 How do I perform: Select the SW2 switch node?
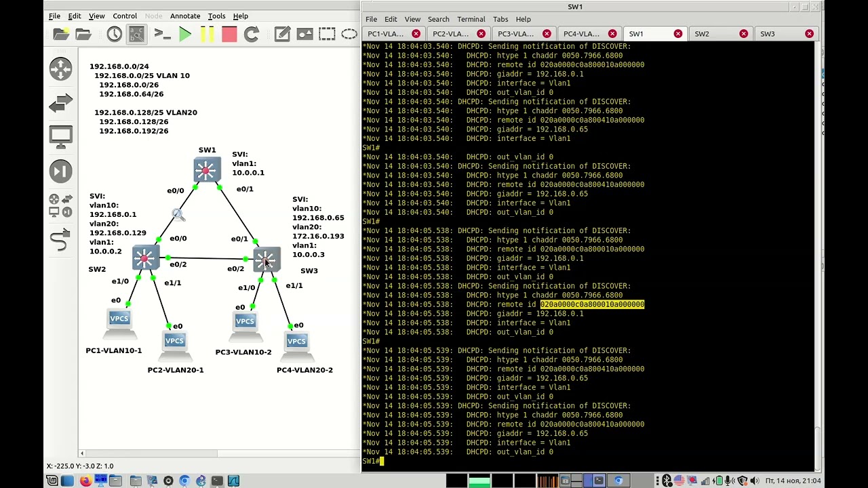tap(144, 258)
